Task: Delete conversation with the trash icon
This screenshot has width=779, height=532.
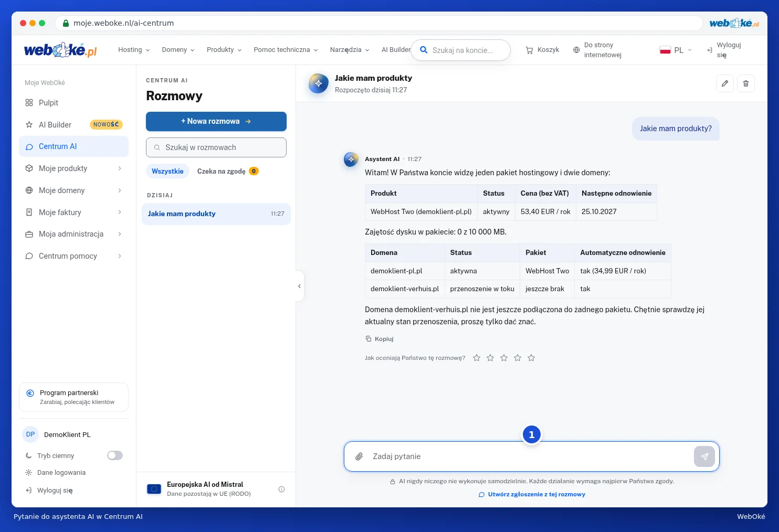Action: point(746,83)
